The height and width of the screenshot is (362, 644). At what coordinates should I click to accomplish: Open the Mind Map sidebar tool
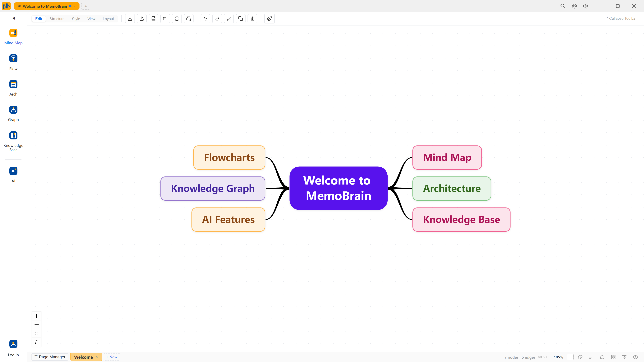[13, 37]
